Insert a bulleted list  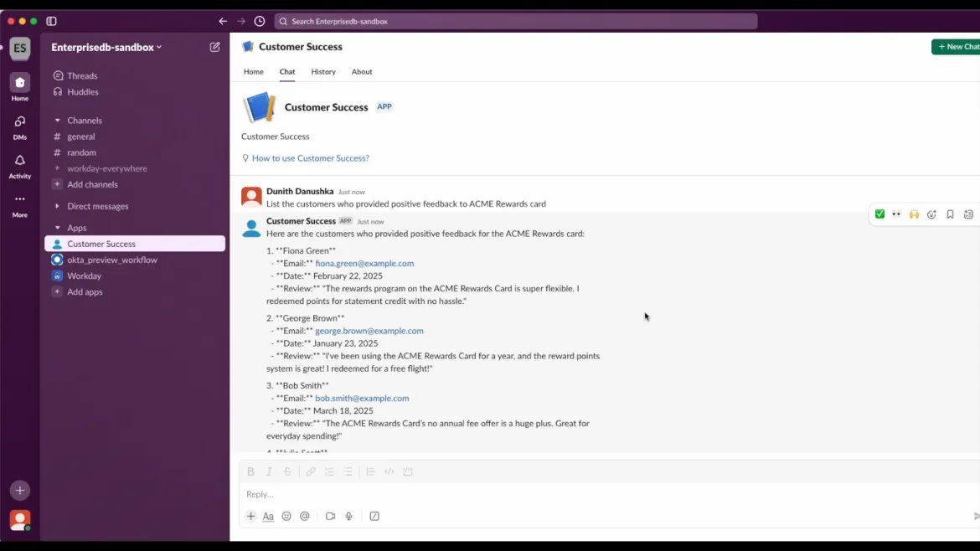(x=348, y=471)
